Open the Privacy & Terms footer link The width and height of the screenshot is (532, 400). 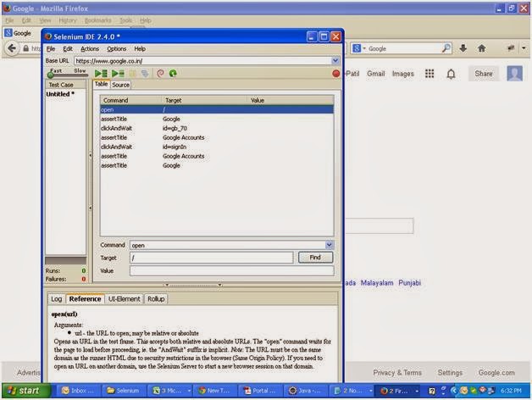[x=397, y=373]
